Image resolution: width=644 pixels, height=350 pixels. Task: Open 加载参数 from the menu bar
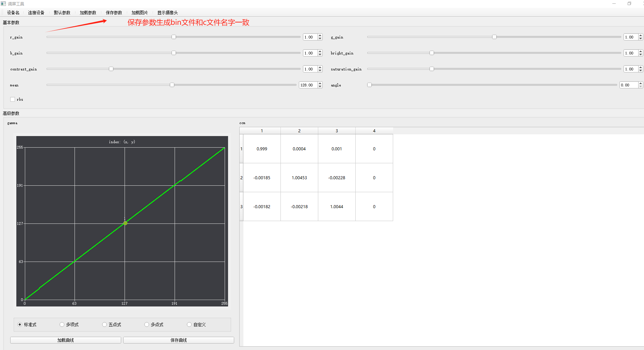point(88,13)
